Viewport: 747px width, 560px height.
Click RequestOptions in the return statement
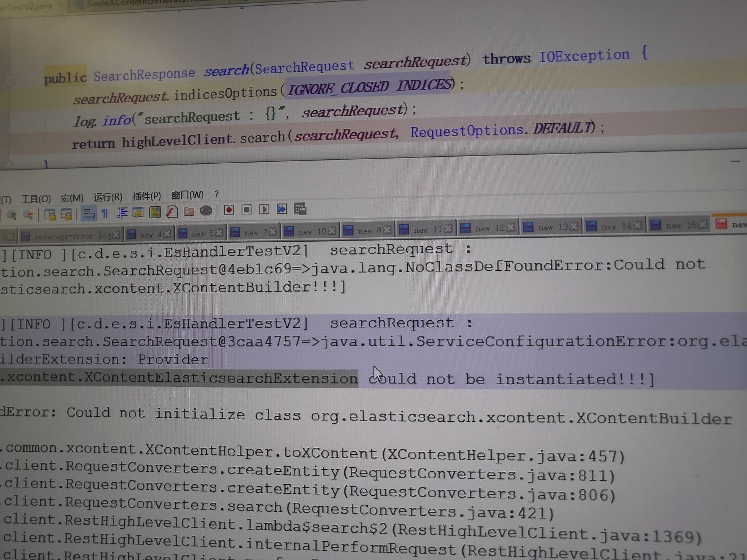(x=467, y=131)
